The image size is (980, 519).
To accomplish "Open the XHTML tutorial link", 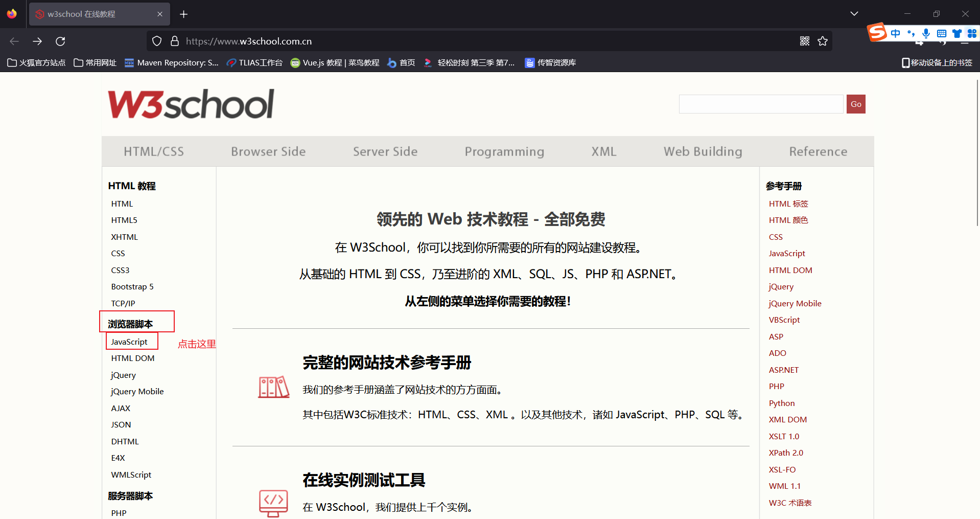I will pyautogui.click(x=125, y=237).
